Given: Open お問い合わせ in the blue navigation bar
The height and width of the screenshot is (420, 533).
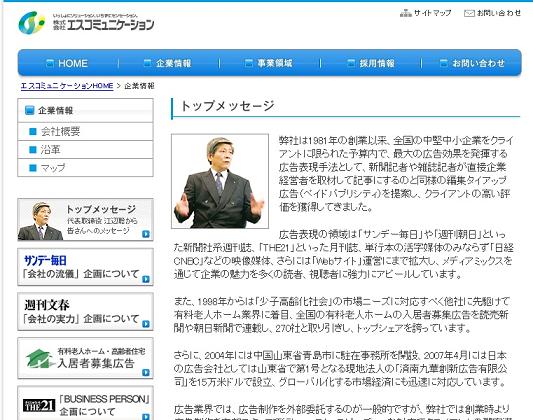Looking at the screenshot, I should pyautogui.click(x=472, y=63).
